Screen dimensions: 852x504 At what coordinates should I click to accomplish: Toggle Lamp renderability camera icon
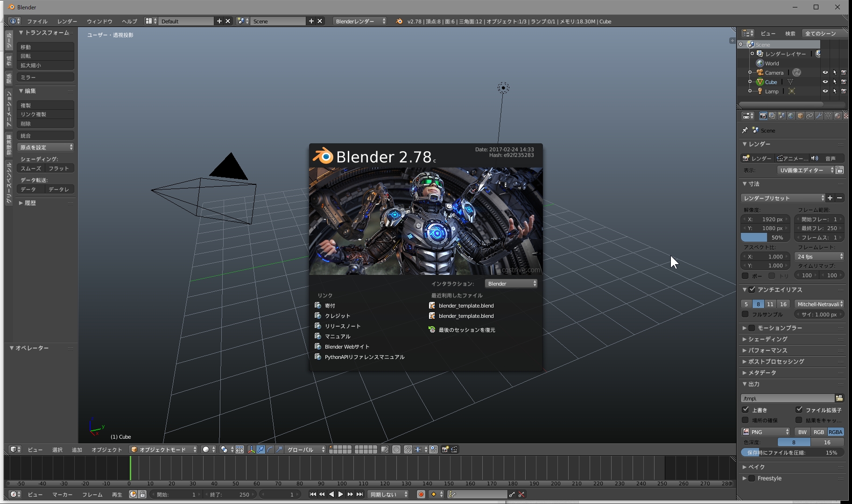click(x=844, y=91)
